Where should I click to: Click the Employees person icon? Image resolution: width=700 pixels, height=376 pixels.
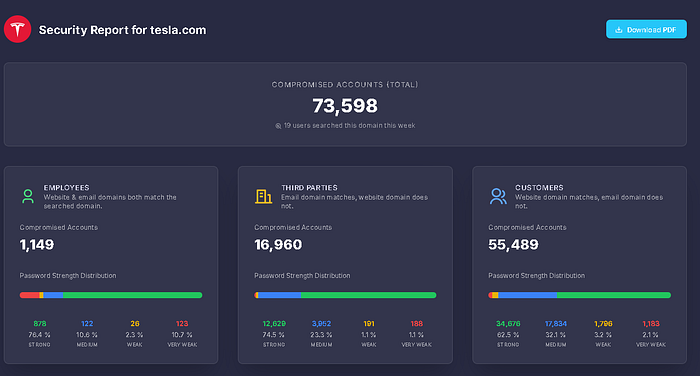tap(28, 196)
